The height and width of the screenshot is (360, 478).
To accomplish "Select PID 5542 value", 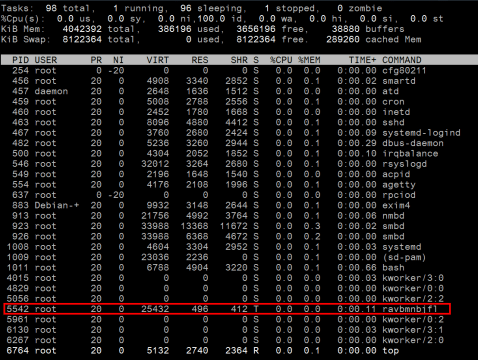I will (18, 309).
